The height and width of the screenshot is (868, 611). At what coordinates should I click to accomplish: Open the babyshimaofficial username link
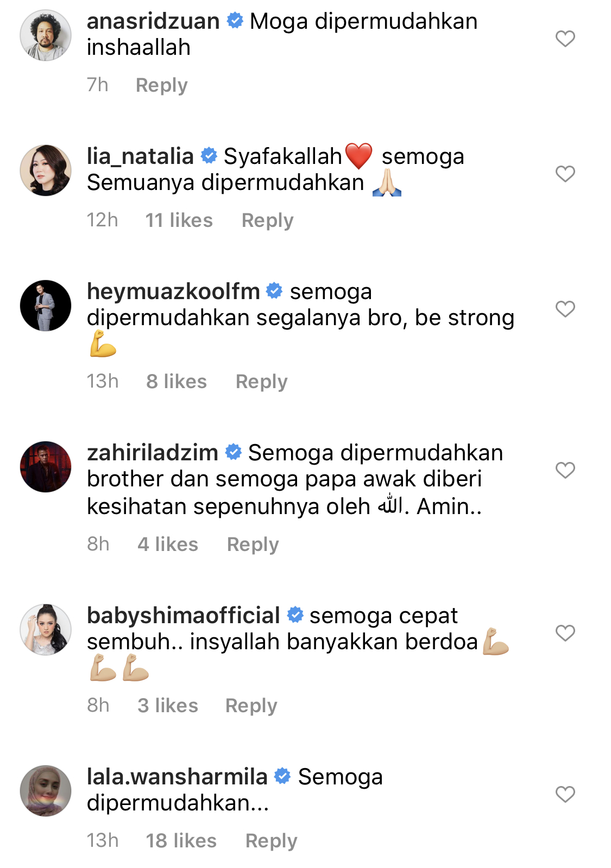[184, 616]
